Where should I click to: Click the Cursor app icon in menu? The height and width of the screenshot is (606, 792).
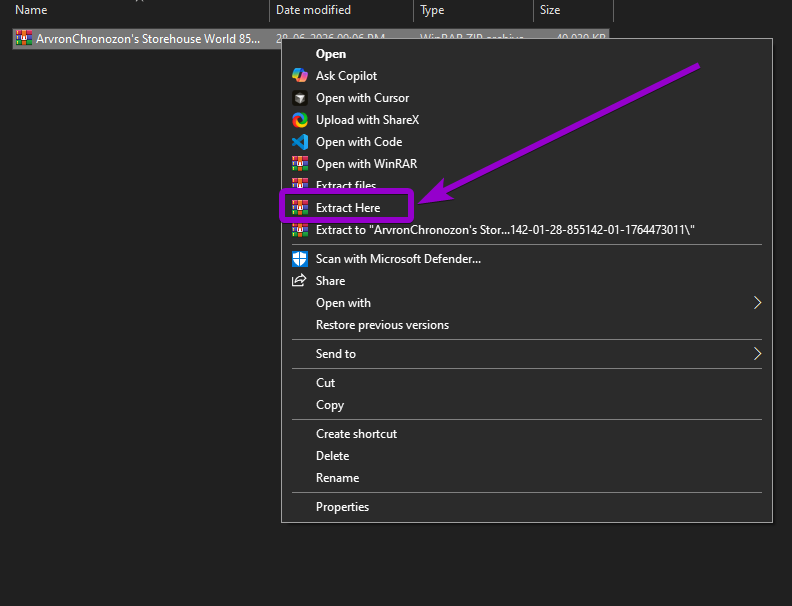300,97
